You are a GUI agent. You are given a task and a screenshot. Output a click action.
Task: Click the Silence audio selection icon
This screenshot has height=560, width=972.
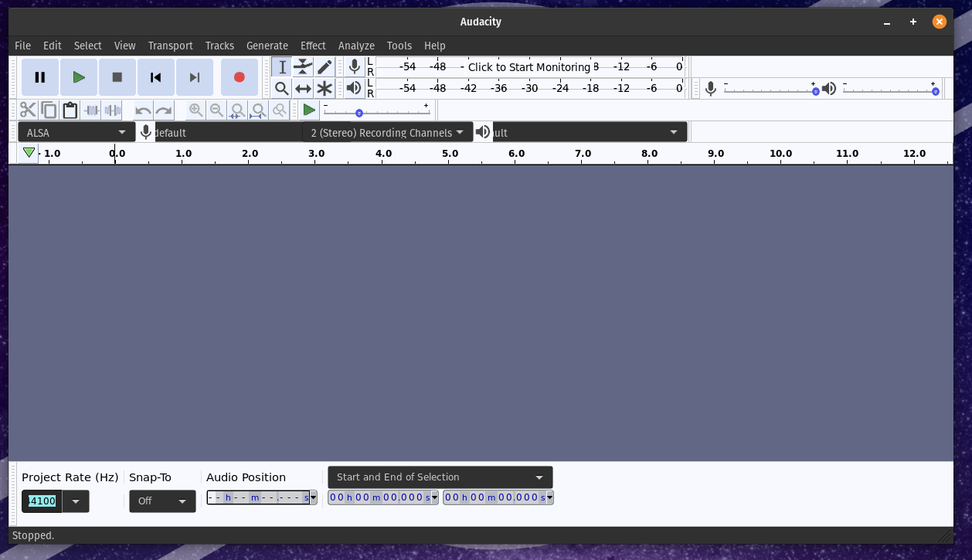point(112,110)
